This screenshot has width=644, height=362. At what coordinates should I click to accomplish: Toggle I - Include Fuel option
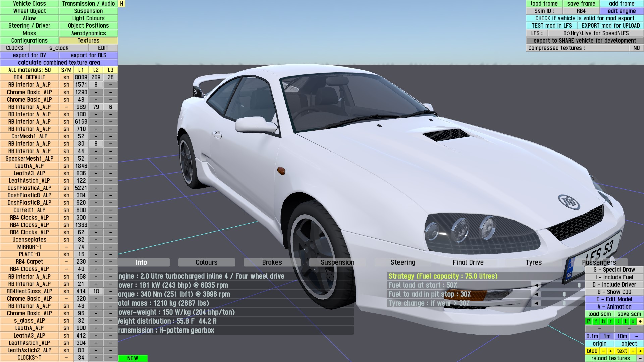coord(614,277)
